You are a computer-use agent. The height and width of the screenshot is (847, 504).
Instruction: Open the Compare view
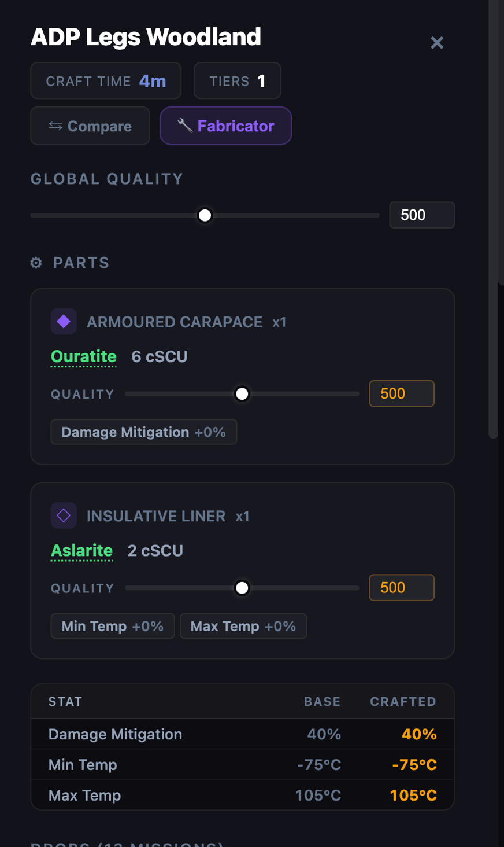(x=90, y=126)
